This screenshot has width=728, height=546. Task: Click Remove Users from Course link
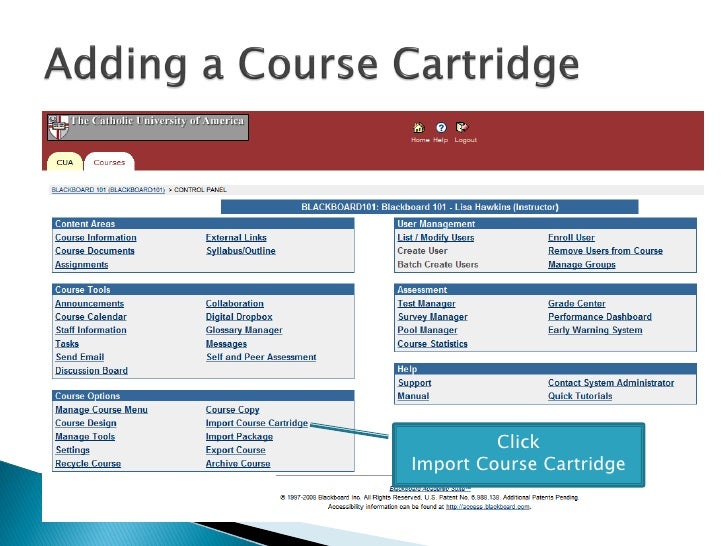coord(605,251)
